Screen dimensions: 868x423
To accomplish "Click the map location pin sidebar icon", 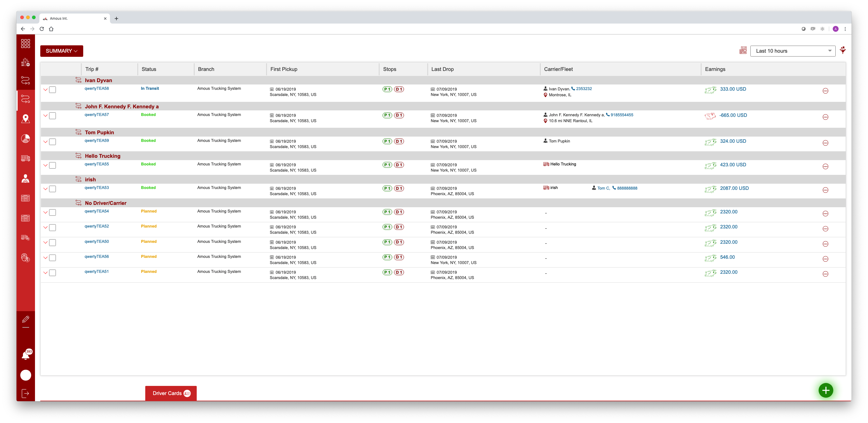I will pyautogui.click(x=26, y=119).
